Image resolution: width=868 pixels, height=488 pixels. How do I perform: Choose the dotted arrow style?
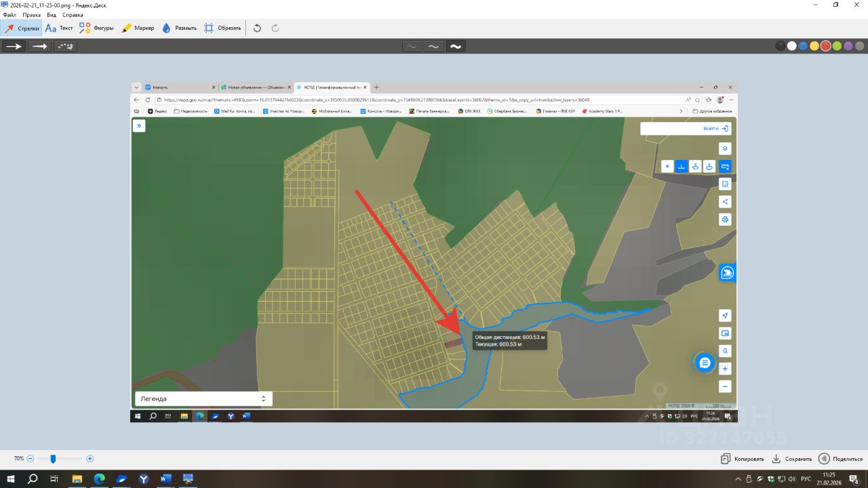pos(65,46)
